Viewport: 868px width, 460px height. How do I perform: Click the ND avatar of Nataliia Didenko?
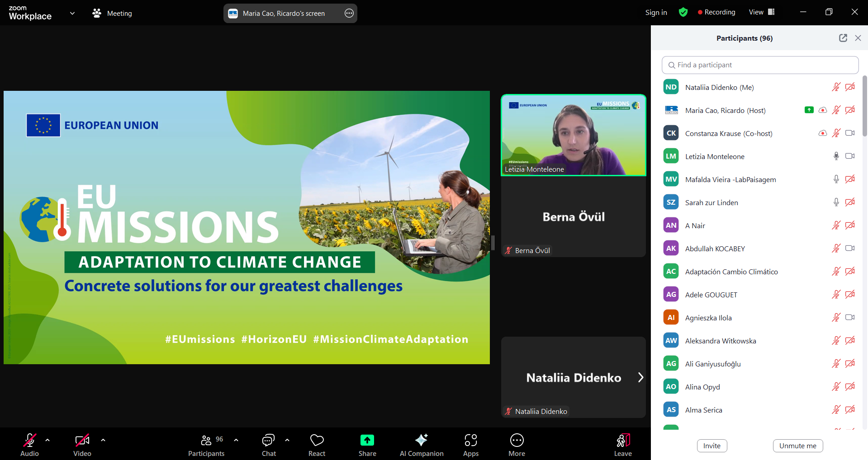671,87
